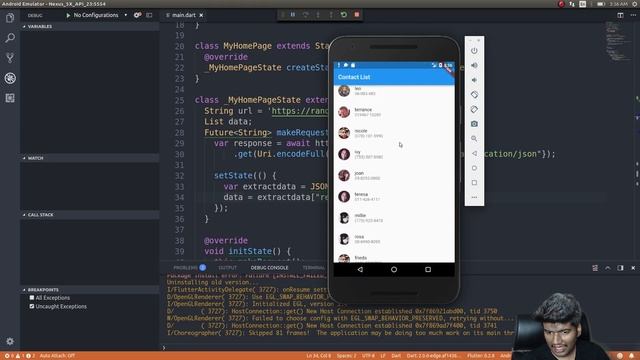Image resolution: width=640 pixels, height=360 pixels.
Task: Open the No Configurations dropdown
Action: [x=100, y=15]
